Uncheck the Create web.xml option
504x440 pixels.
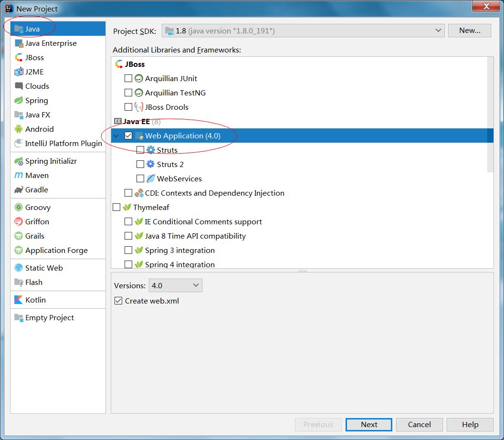118,301
